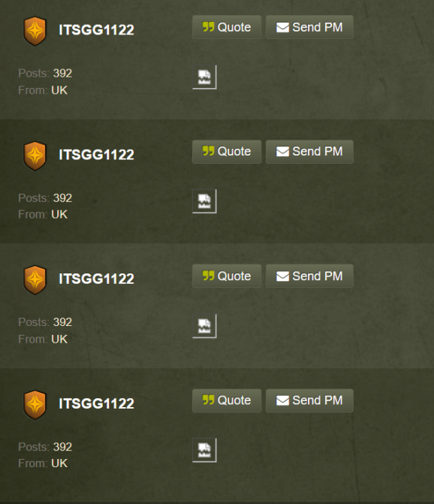Quote the first ITSGG1122 post
The height and width of the screenshot is (504, 434).
coord(227,27)
